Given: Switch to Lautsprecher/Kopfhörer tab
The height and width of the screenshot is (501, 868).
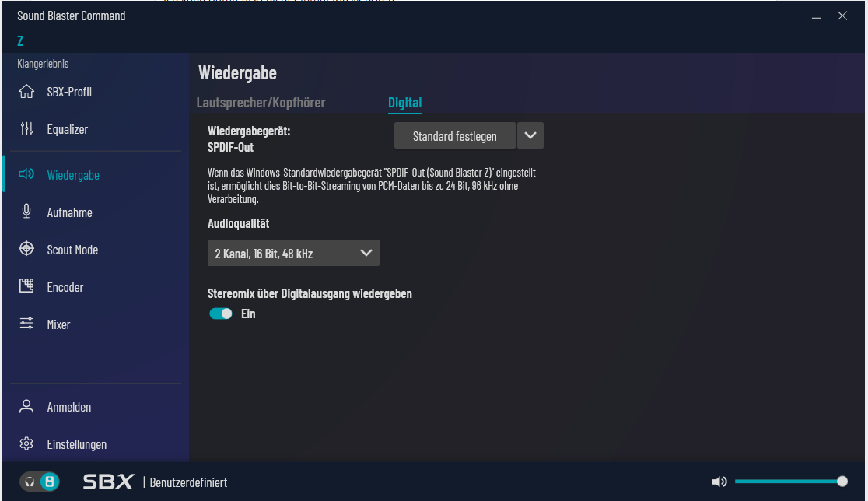Looking at the screenshot, I should [x=261, y=103].
